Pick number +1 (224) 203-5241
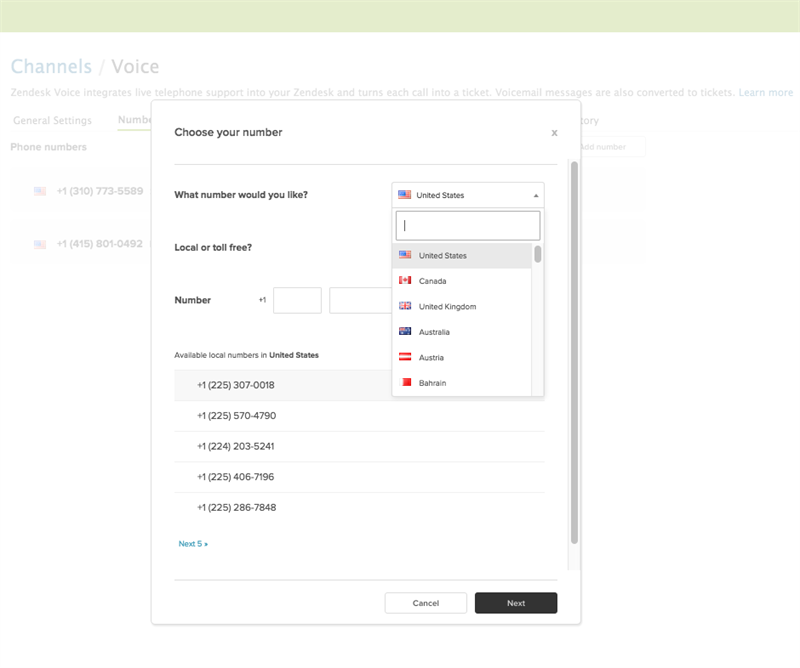The height and width of the screenshot is (668, 800). pyautogui.click(x=236, y=446)
